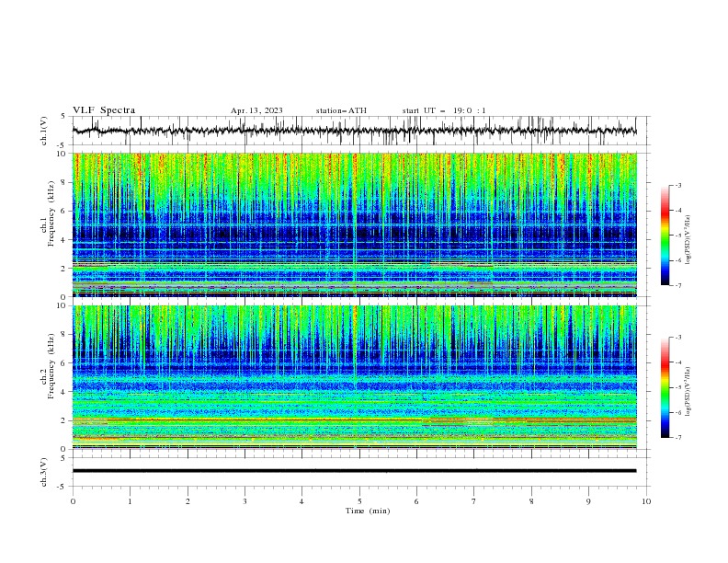The width and height of the screenshot is (728, 563).
Task: Click the '2' kHz tick on ch.2 axis
Action: pos(64,420)
